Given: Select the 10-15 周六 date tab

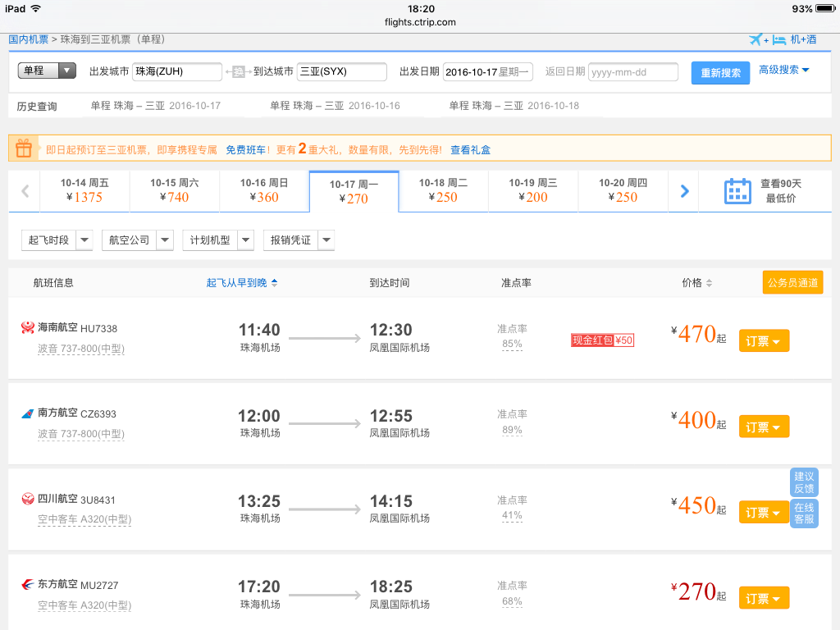Looking at the screenshot, I should coord(175,190).
